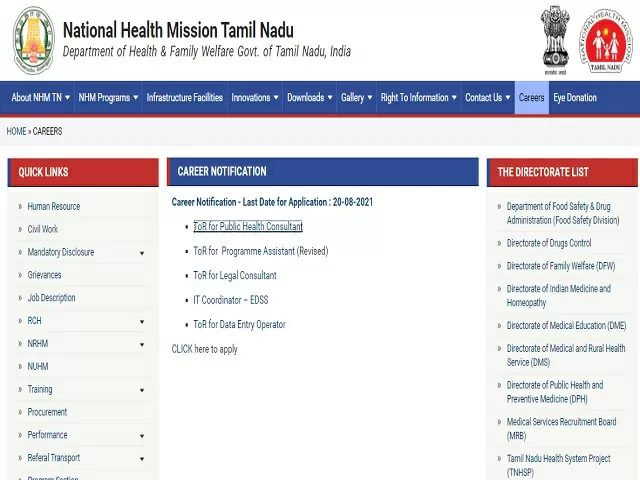Viewport: 640px width, 480px height.
Task: Click the National Health Mission Tamil Nadu logo
Action: [606, 41]
